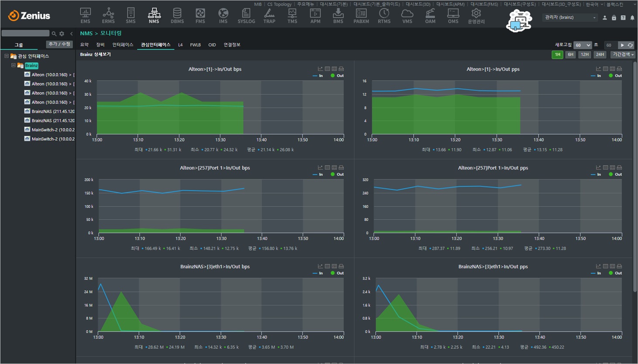Click the lock icon in header
The image size is (638, 364).
pos(614,18)
